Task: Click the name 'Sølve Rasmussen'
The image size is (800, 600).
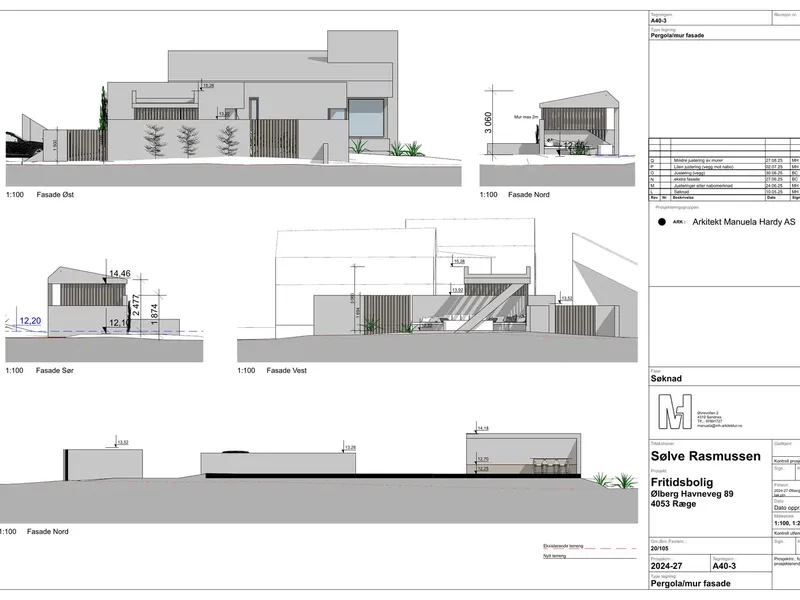Action: tap(705, 456)
